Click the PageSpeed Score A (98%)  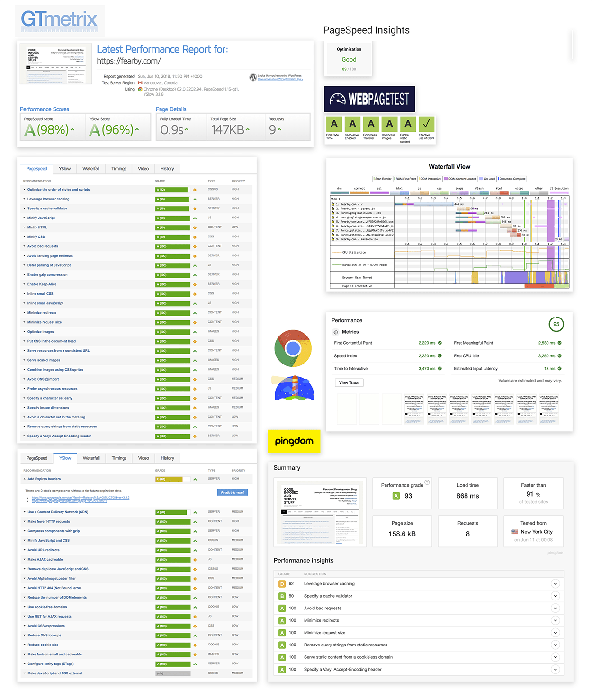point(49,129)
